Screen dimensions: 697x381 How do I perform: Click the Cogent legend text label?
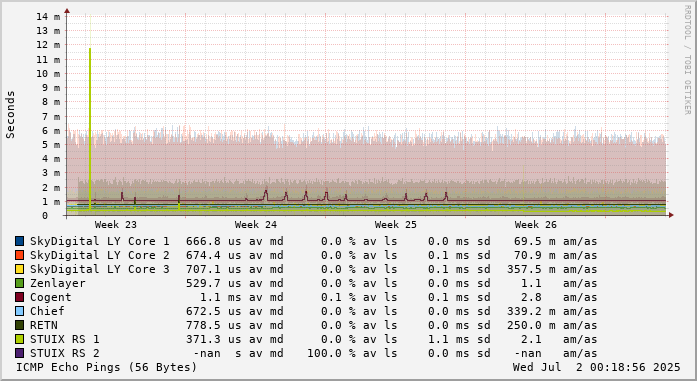(x=50, y=297)
